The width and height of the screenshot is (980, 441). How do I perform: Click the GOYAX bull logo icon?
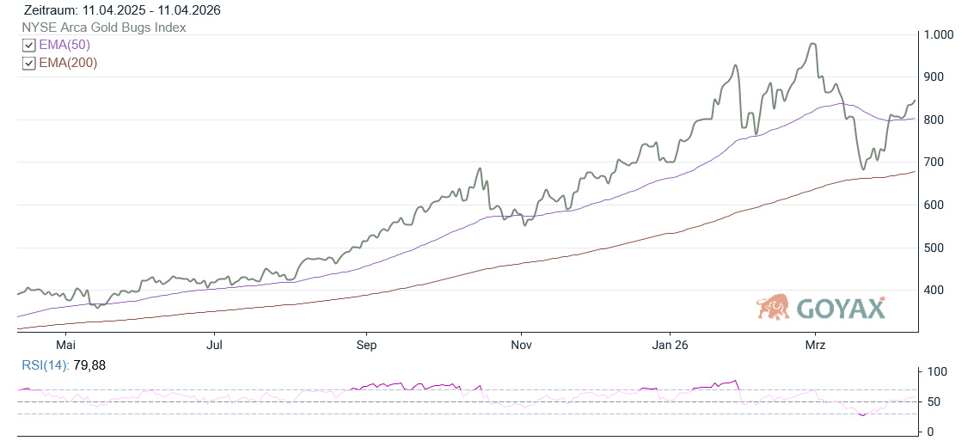pyautogui.click(x=773, y=307)
